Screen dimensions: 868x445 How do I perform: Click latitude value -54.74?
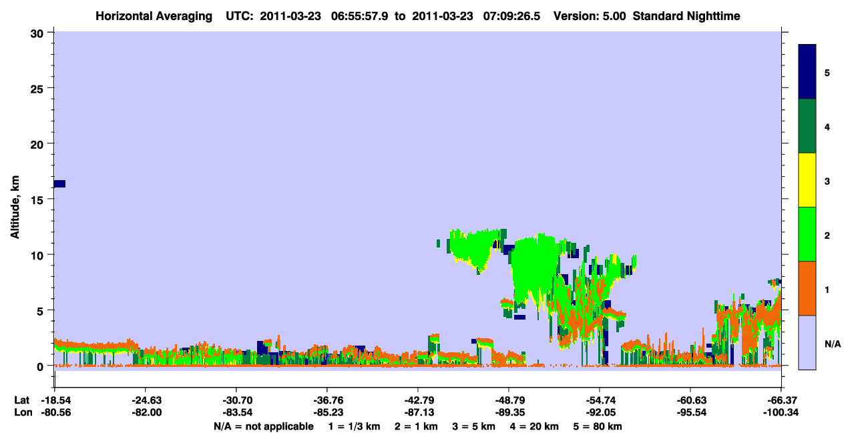[x=600, y=400]
